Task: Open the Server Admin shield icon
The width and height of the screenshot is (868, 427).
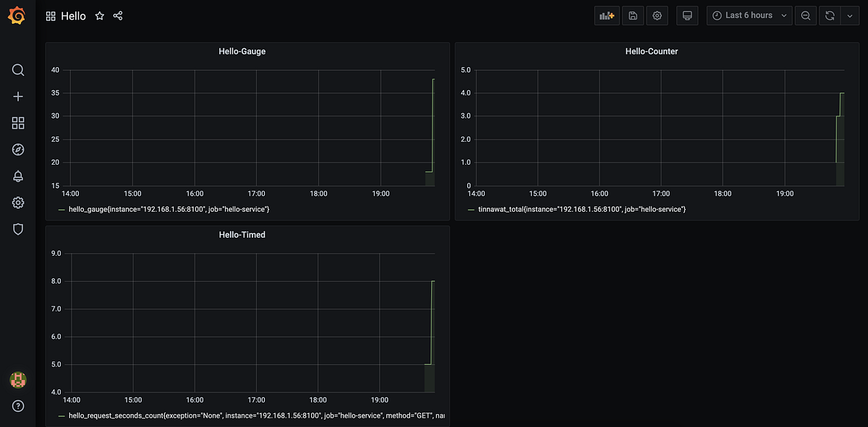Action: click(x=17, y=229)
